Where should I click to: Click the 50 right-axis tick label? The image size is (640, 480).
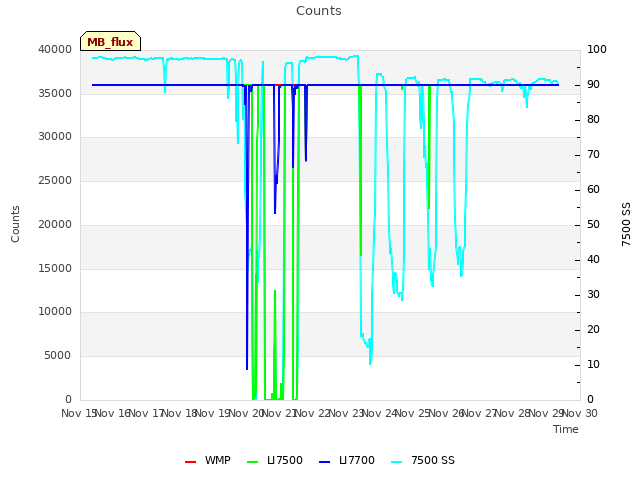(593, 224)
